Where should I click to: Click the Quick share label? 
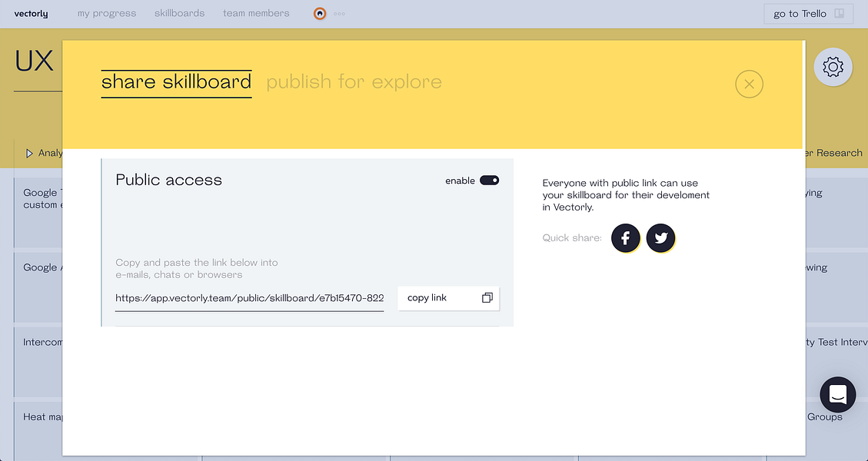point(572,238)
